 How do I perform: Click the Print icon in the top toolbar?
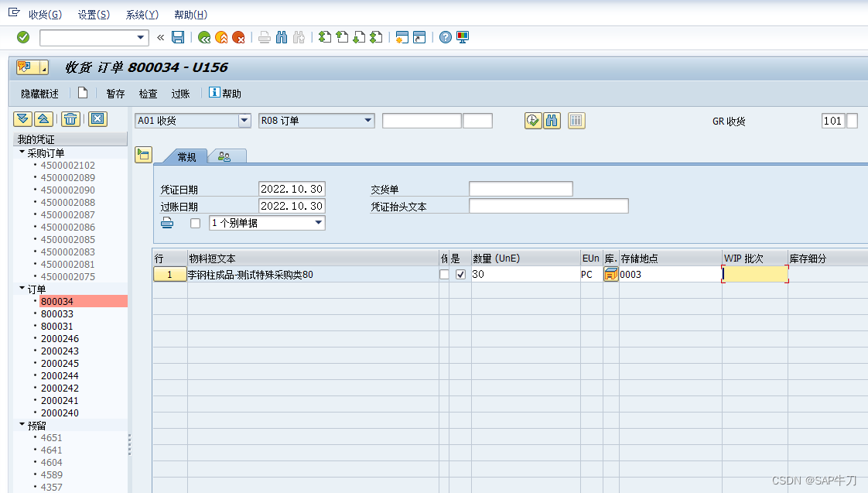tap(265, 37)
